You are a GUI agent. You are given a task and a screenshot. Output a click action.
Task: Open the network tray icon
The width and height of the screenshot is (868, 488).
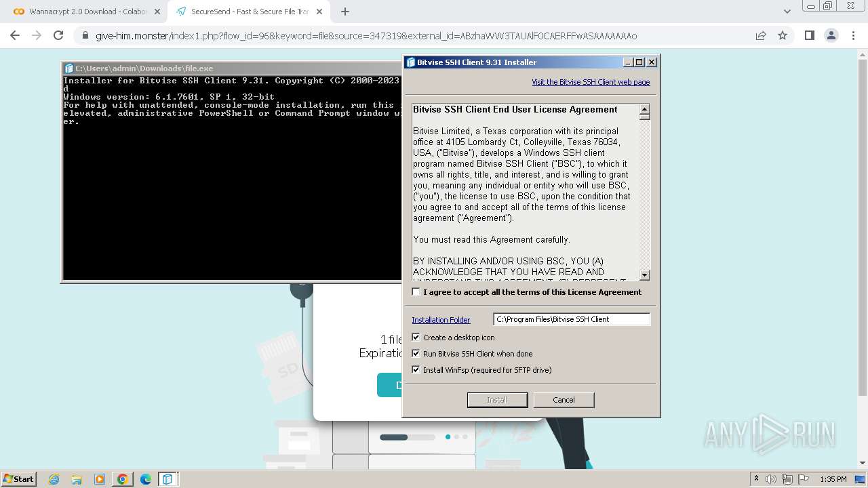click(x=787, y=479)
